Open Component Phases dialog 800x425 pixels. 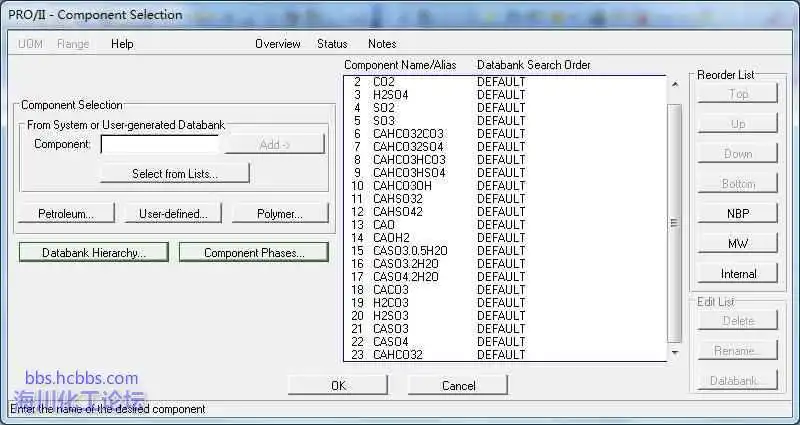coord(254,253)
